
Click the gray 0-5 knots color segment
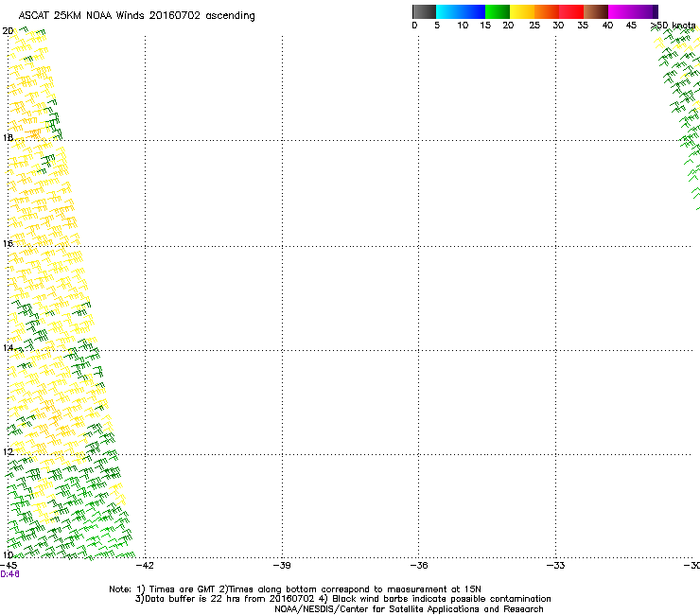[424, 11]
